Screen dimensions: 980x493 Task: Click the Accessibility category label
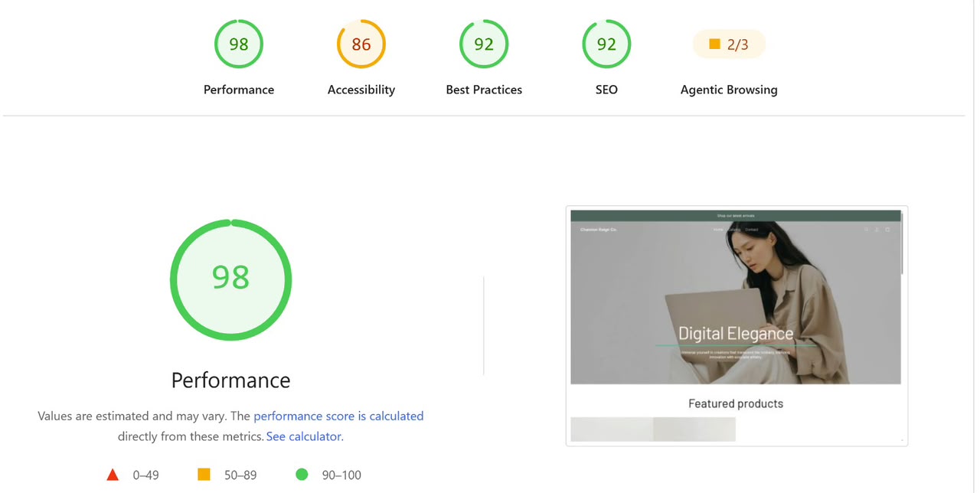click(361, 90)
